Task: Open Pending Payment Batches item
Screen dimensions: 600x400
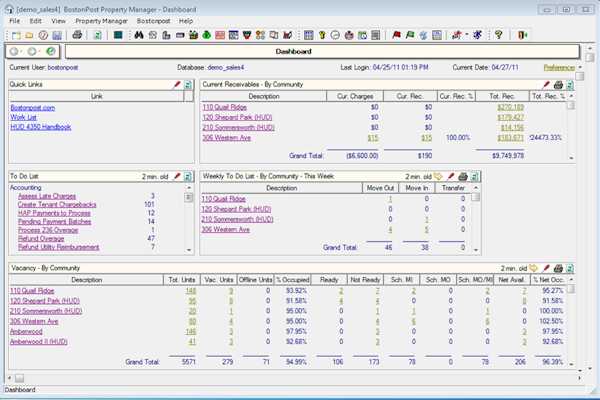Action: pyautogui.click(x=54, y=221)
